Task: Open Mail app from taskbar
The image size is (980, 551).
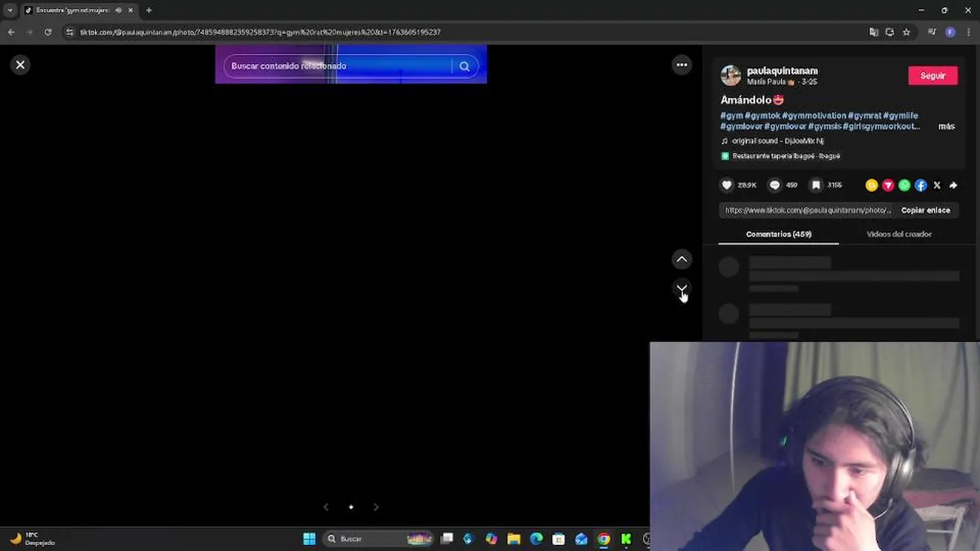Action: tap(581, 539)
